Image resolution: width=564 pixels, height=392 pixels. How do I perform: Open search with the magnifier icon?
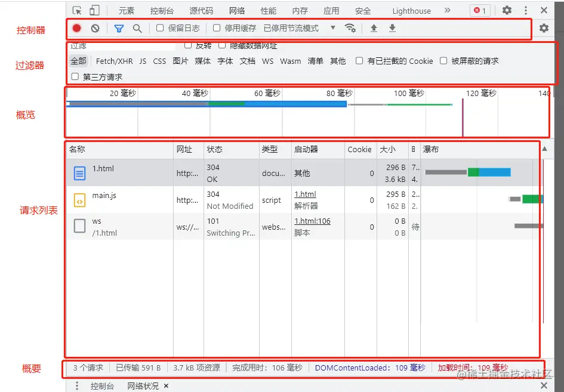[x=137, y=28]
